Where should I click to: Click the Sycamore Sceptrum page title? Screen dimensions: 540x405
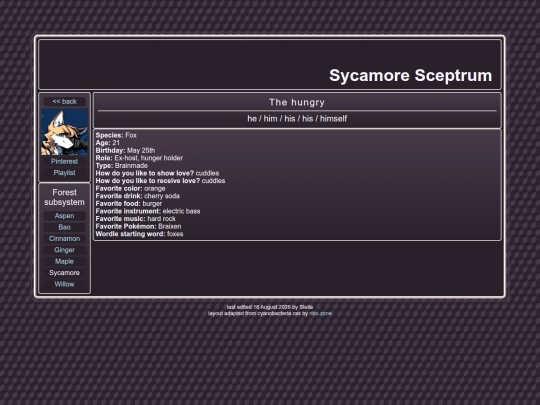411,75
